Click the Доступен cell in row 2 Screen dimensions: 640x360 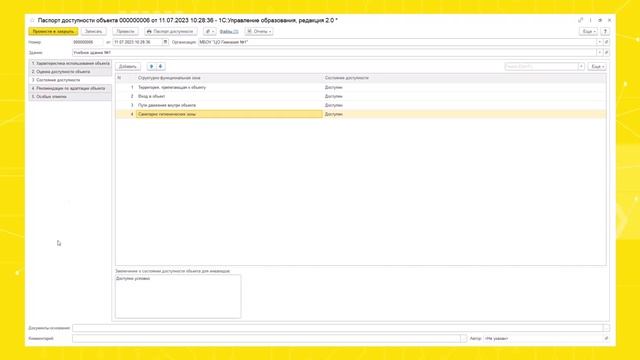(464, 96)
